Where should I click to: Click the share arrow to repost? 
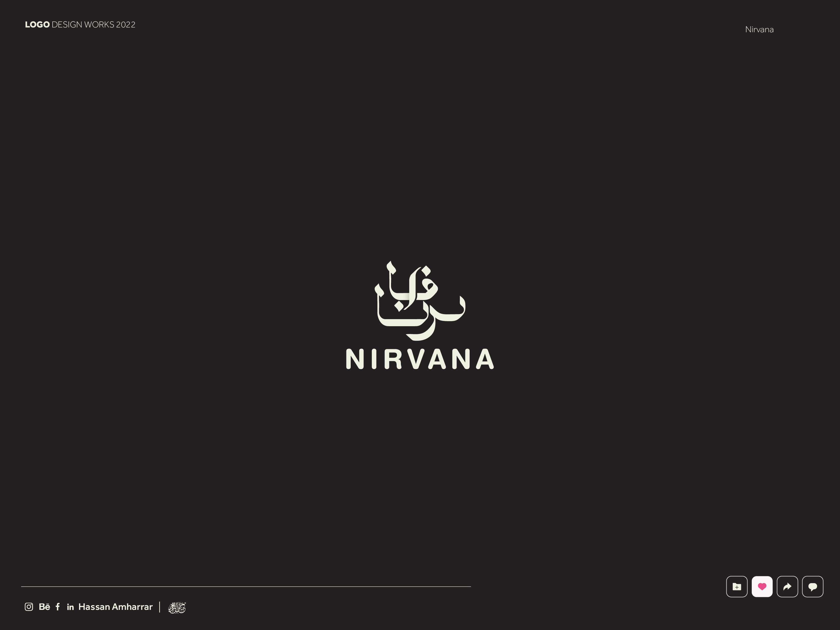click(787, 586)
